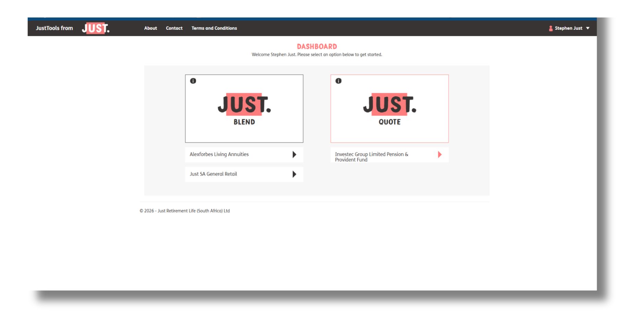Expand the Investec Group Limited Pension arrow
The width and height of the screenshot is (644, 330).
[439, 155]
